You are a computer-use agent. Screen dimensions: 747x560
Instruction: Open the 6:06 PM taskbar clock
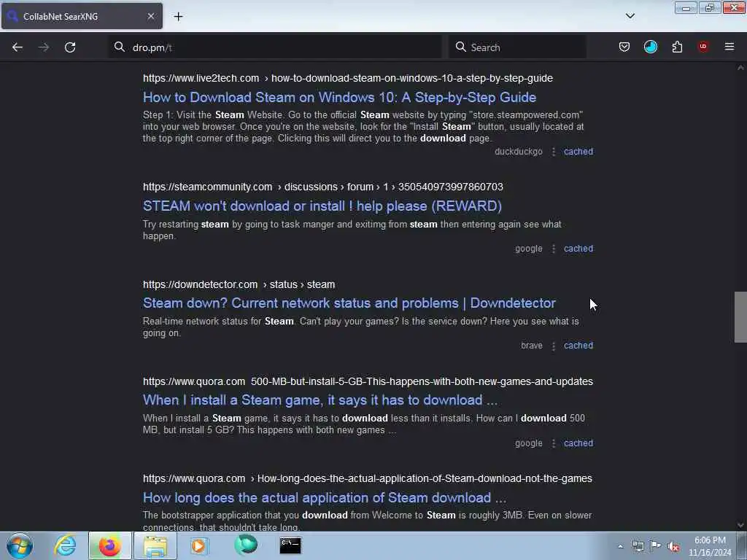[710, 546]
